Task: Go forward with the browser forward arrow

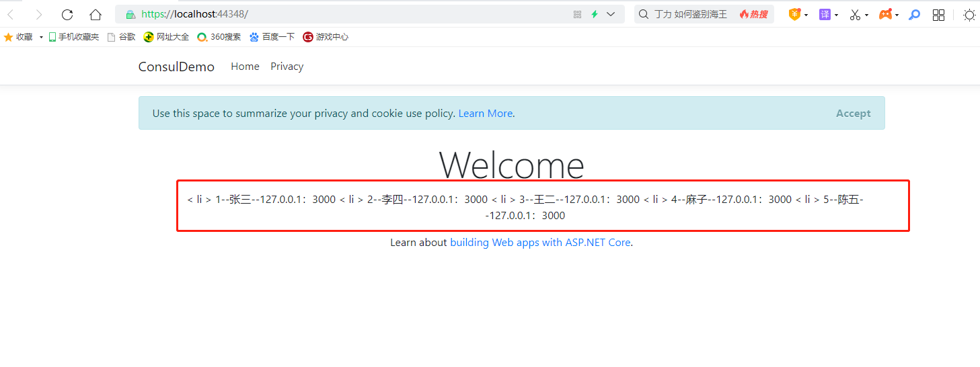Action: coord(38,14)
